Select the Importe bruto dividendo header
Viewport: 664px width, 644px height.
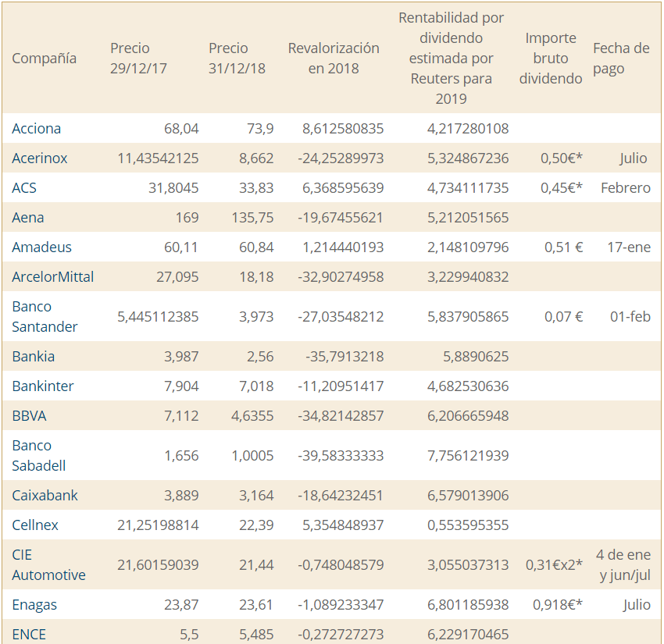click(551, 59)
